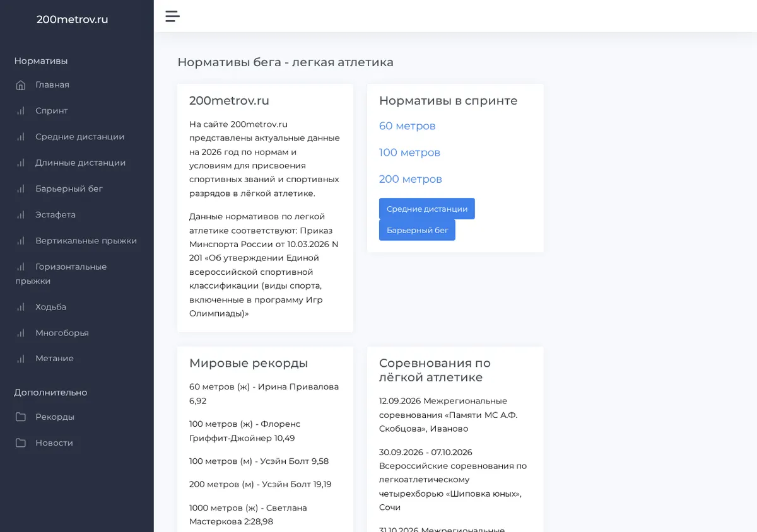
Task: Go to Вертикальные прыжки in sidebar
Action: click(x=77, y=240)
